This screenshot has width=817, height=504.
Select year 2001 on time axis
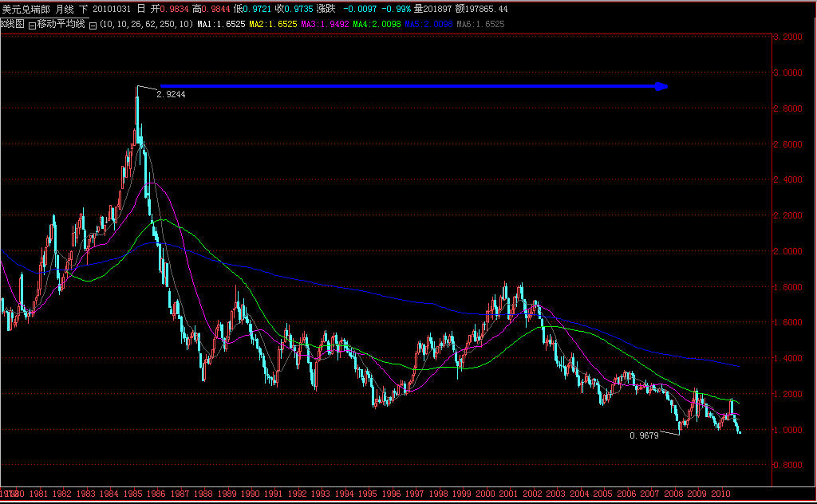click(508, 494)
